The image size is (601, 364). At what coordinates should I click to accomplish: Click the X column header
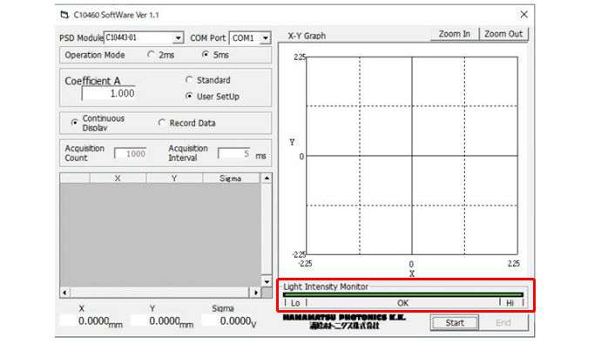[x=118, y=179]
